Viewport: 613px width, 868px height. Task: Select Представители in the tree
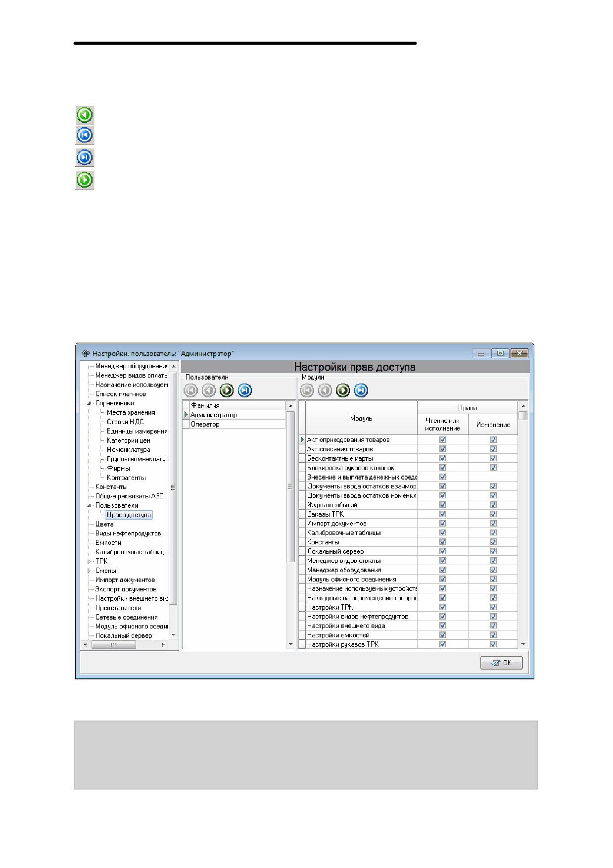[x=118, y=608]
